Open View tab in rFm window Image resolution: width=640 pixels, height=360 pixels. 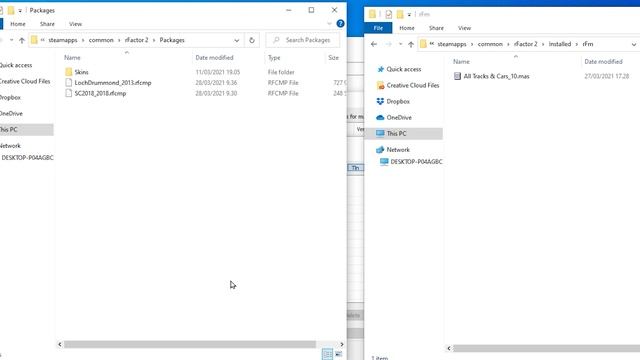[464, 28]
